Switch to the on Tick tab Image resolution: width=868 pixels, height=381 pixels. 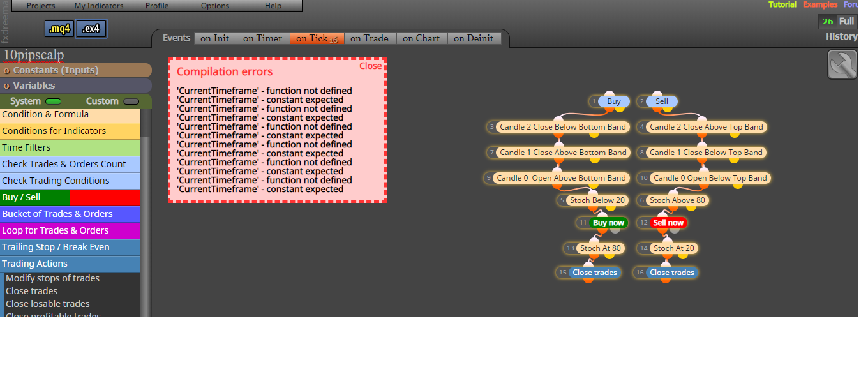click(317, 38)
